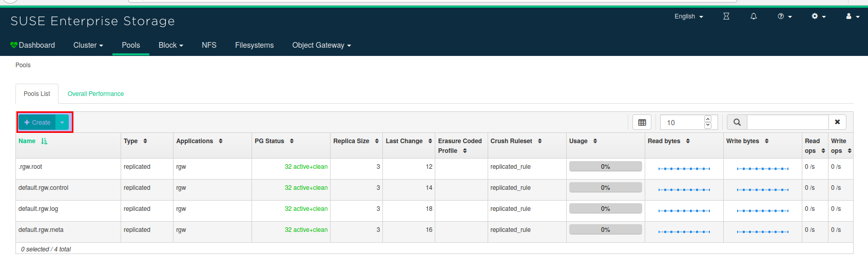868x255 pixels.
Task: Click the table column toggle icon
Action: pos(642,122)
